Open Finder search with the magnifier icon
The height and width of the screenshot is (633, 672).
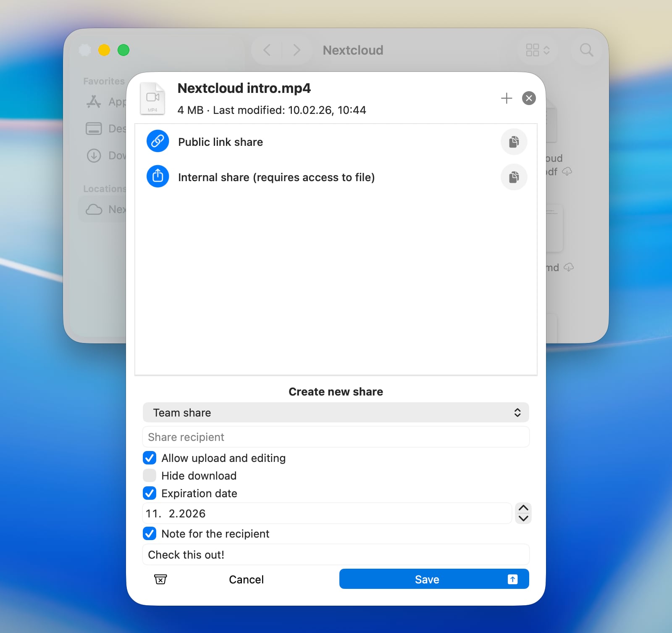(586, 50)
